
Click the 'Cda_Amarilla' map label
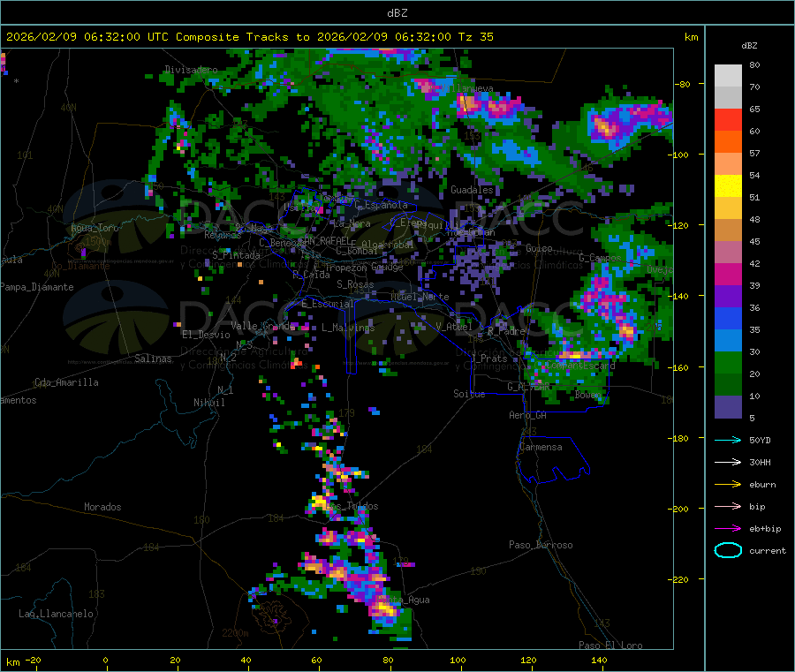point(66,382)
